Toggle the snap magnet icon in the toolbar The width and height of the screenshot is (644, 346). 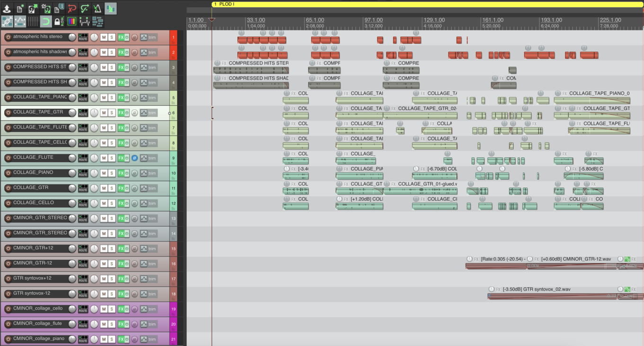click(45, 22)
